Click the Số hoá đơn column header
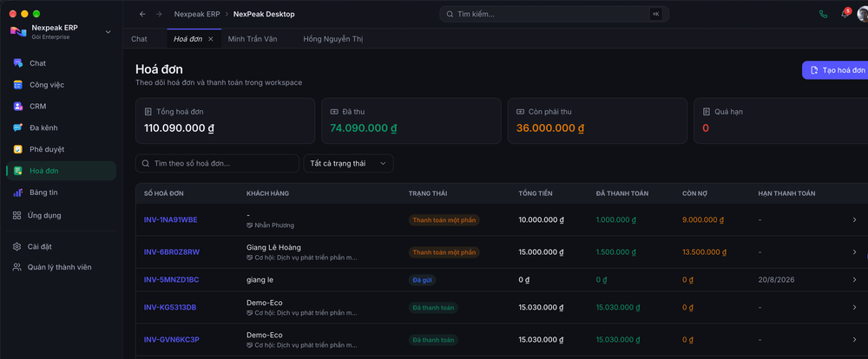 click(164, 193)
